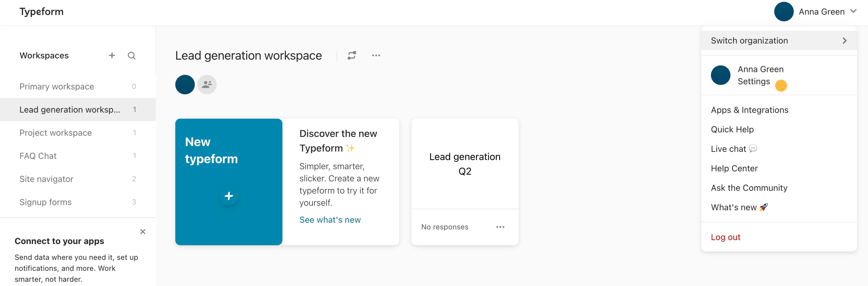Image resolution: width=868 pixels, height=286 pixels.
Task: Open Site navigator workspace
Action: pos(78,179)
